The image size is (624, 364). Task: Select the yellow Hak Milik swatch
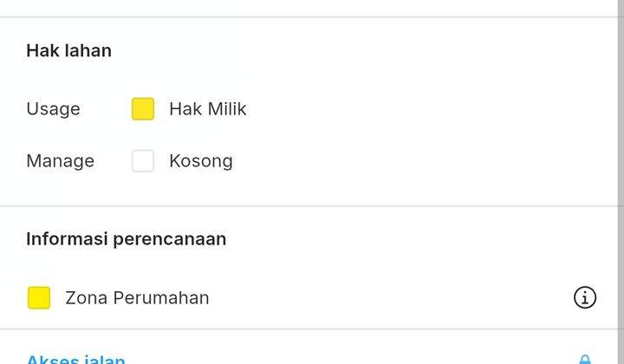pos(143,109)
